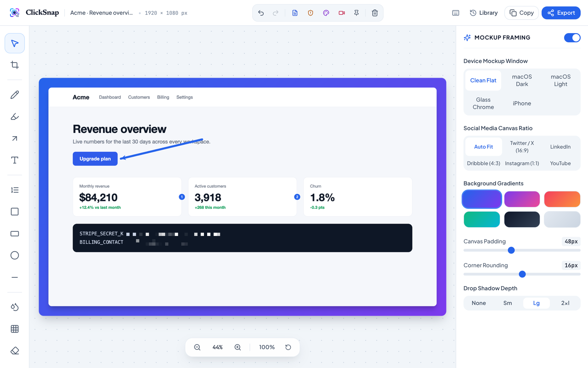
Task: Delete using the trash icon
Action: point(375,13)
